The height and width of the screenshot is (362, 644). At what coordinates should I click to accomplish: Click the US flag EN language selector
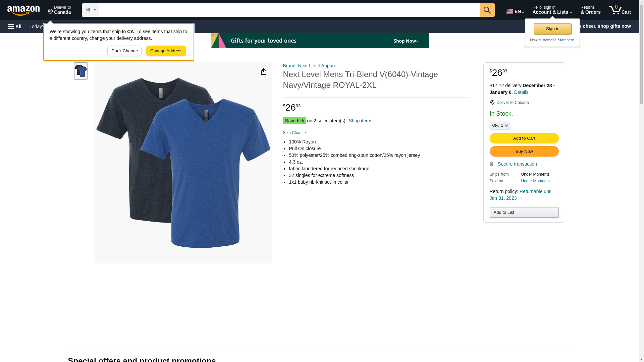pyautogui.click(x=515, y=11)
